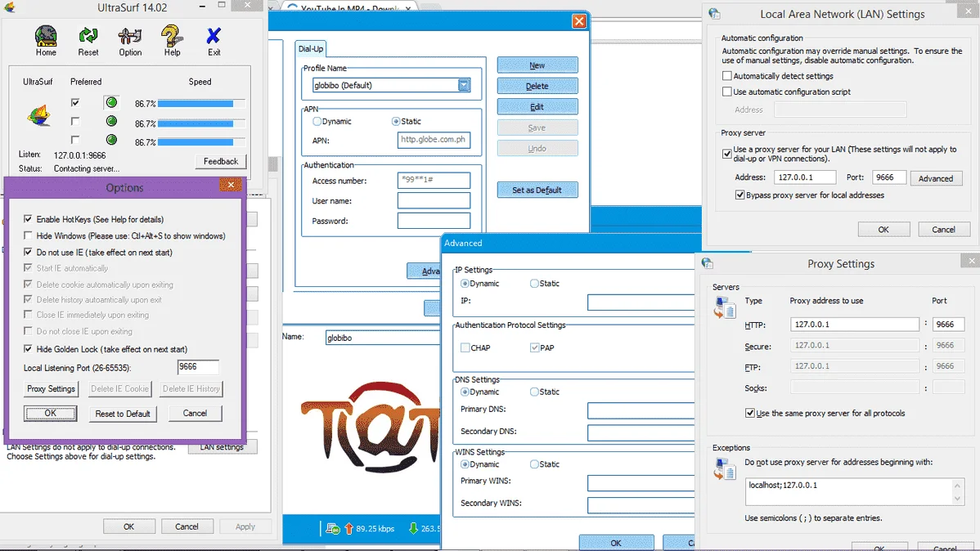980x551 pixels.
Task: Click the second server speed bar
Action: click(x=200, y=123)
